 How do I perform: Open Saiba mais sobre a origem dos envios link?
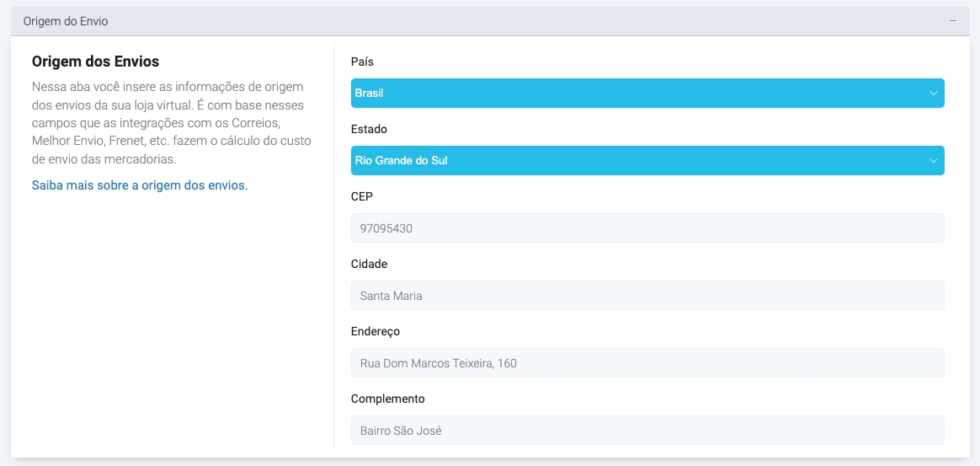[140, 185]
